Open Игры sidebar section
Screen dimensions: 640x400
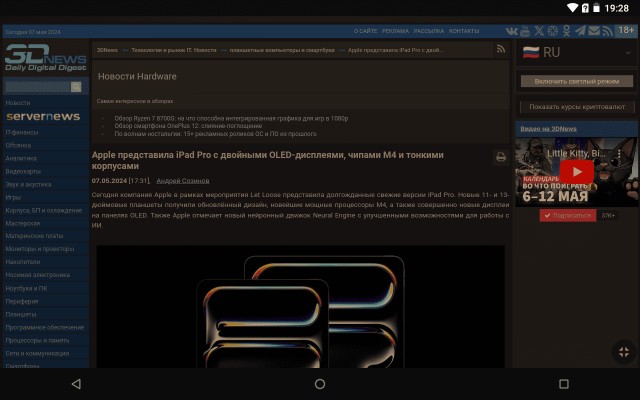13,198
